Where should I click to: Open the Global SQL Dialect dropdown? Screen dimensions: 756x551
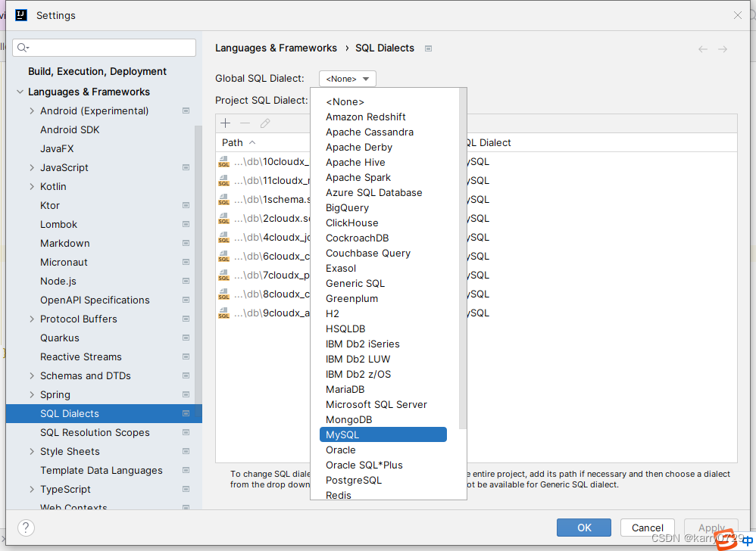[x=347, y=78]
